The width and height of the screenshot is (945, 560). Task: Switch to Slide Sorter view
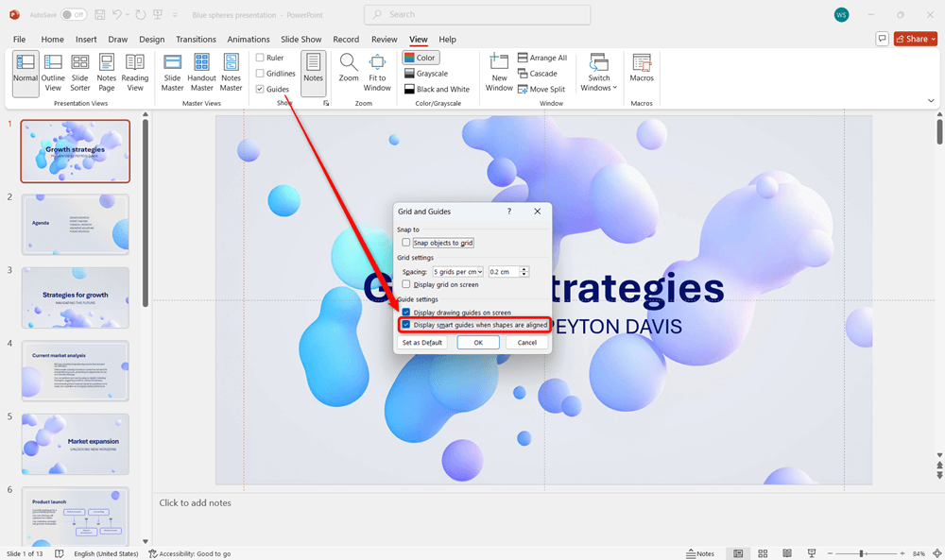pos(79,69)
